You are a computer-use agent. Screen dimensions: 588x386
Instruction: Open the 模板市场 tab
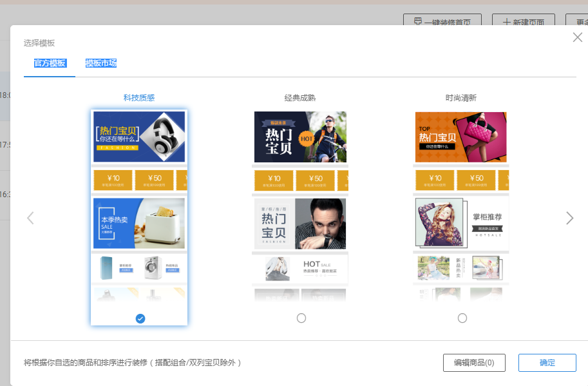[x=101, y=63]
